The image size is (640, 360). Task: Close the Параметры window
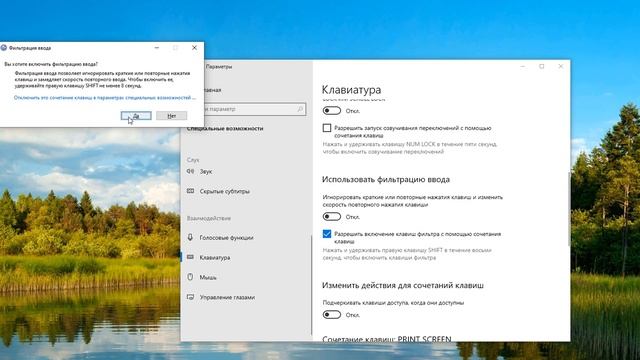pyautogui.click(x=561, y=66)
